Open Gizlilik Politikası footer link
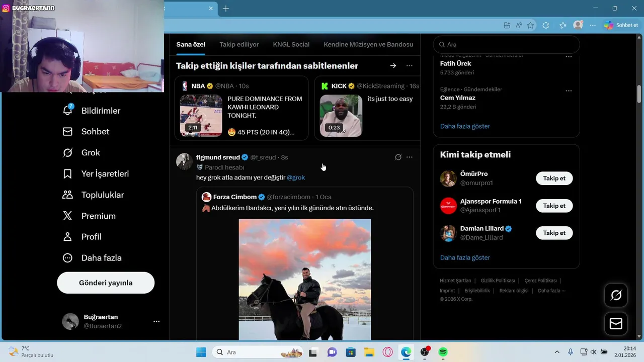The height and width of the screenshot is (362, 644). click(498, 281)
